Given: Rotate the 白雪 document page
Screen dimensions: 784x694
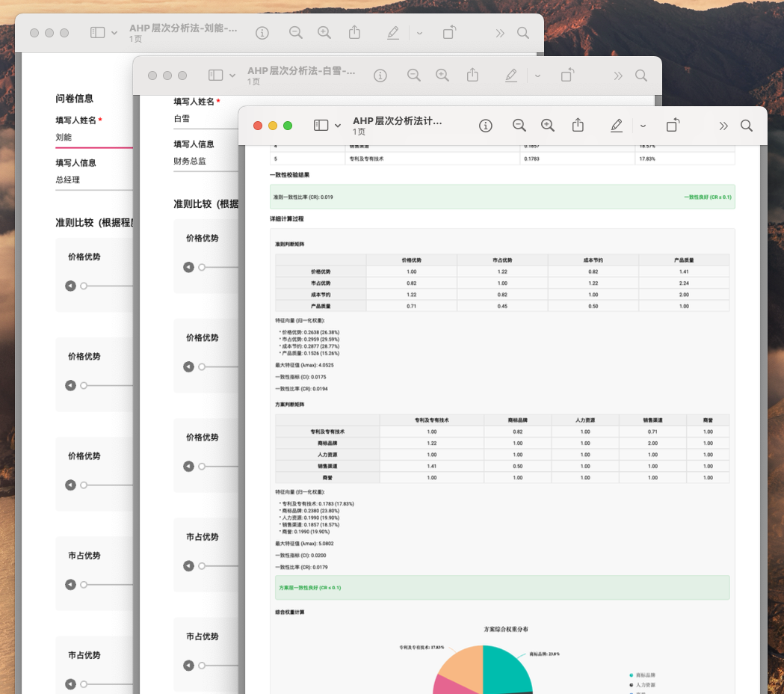Looking at the screenshot, I should (567, 75).
